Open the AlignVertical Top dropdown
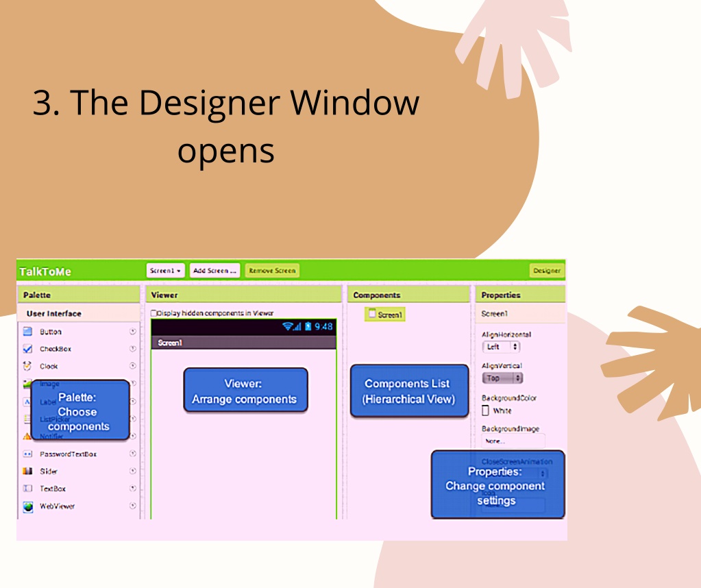Viewport: 701px width, 588px height. [x=502, y=378]
